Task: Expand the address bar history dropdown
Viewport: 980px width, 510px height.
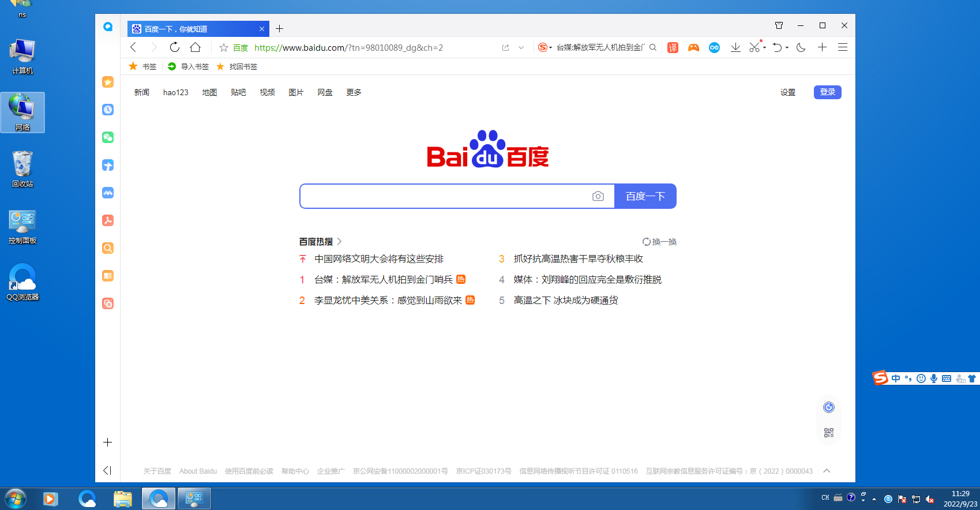Action: pos(521,48)
